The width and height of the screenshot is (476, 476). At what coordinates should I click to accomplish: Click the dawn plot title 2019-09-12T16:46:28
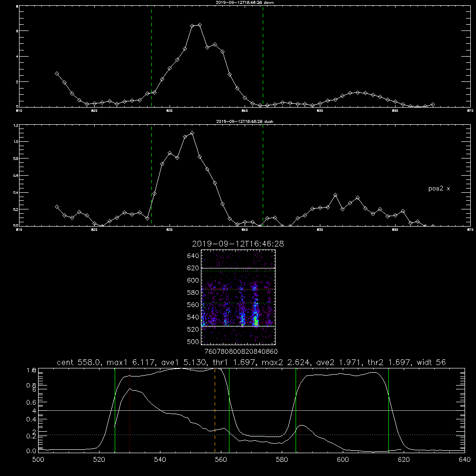[x=245, y=2]
